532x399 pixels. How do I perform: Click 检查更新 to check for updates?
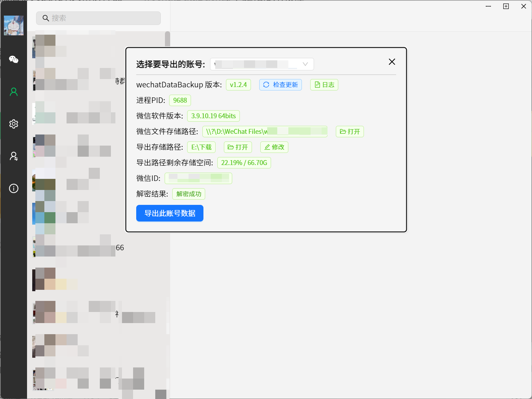[x=280, y=85]
